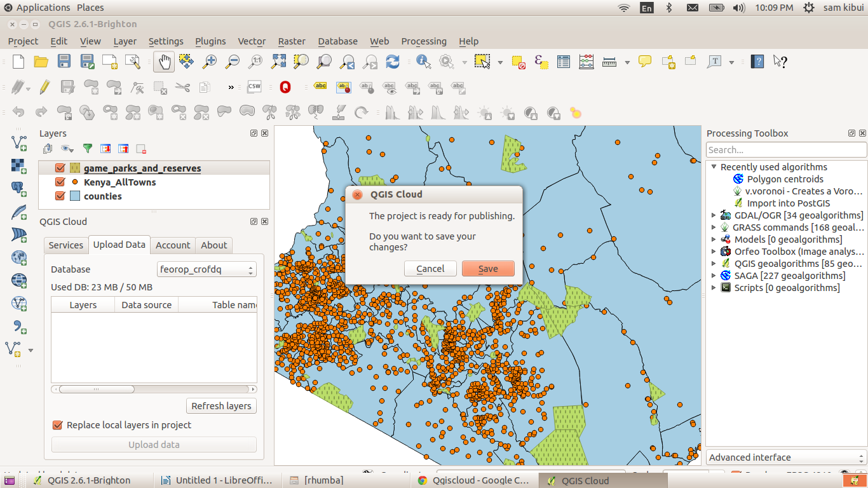The height and width of the screenshot is (488, 868).
Task: Select the Pan Map hand tool
Action: pyautogui.click(x=164, y=62)
